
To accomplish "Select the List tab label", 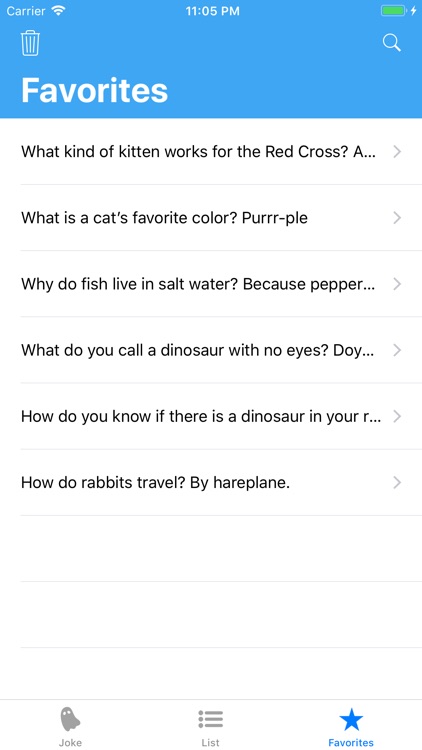I will 211,742.
